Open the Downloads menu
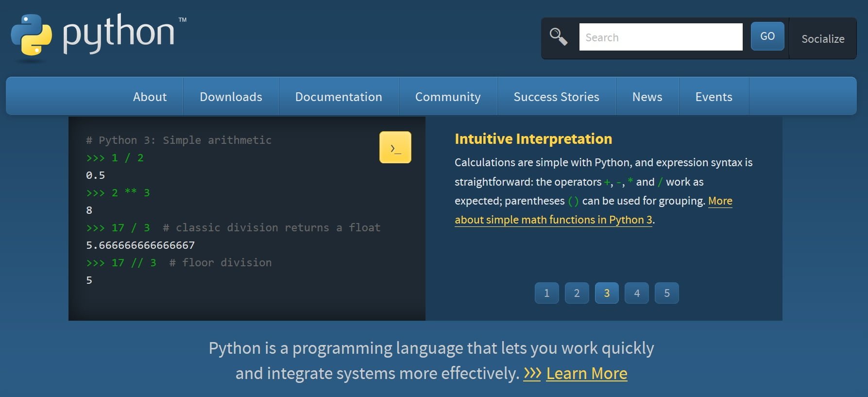This screenshot has height=397, width=868. [x=231, y=97]
